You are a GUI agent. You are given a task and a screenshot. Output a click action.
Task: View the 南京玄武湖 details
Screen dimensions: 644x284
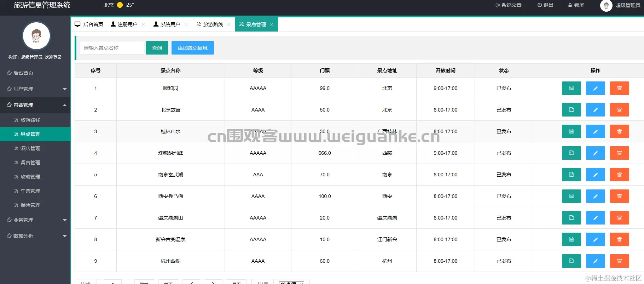571,175
